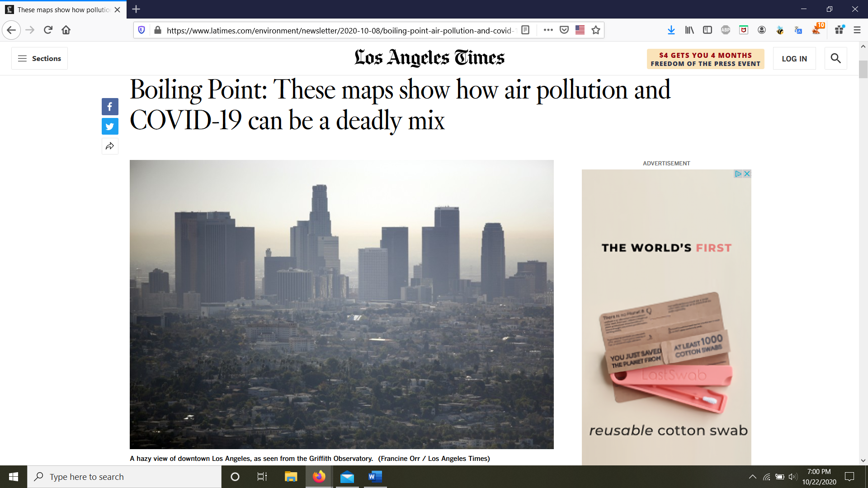Open the Sections menu
Image resolution: width=868 pixels, height=488 pixels.
pos(40,58)
